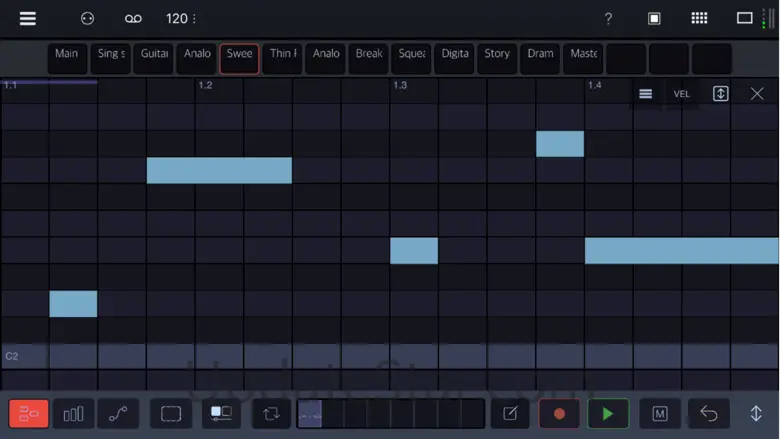780x439 pixels.
Task: Click the song position overview bar
Action: click(x=390, y=414)
